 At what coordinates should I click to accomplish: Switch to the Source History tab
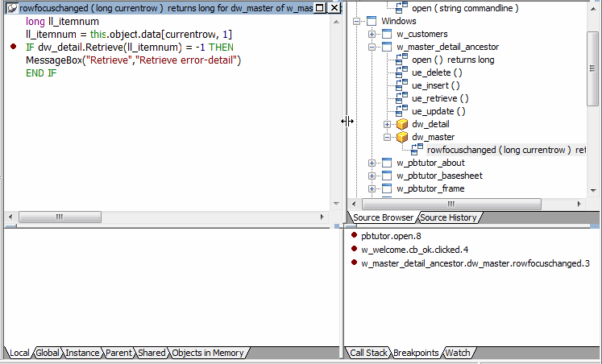pos(448,217)
